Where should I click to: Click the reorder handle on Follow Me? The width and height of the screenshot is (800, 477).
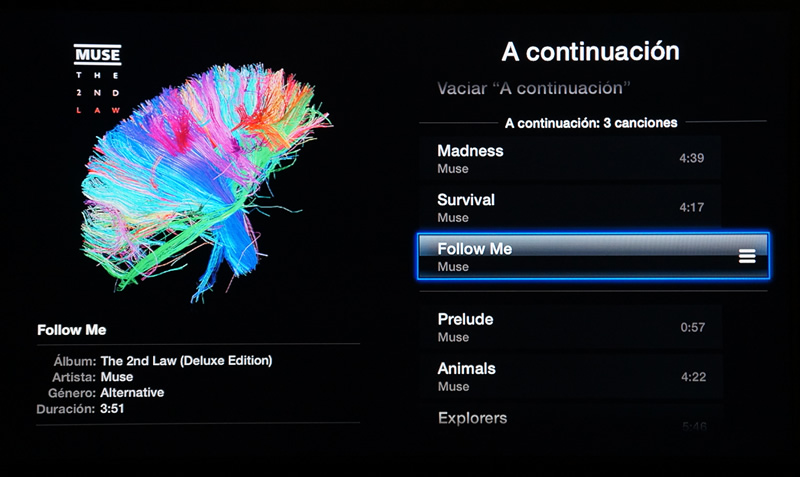click(x=747, y=256)
